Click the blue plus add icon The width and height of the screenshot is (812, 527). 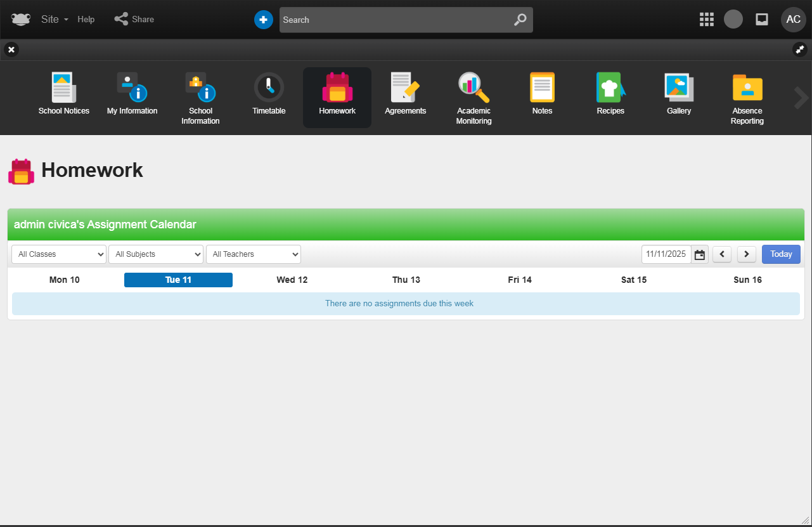pos(263,20)
